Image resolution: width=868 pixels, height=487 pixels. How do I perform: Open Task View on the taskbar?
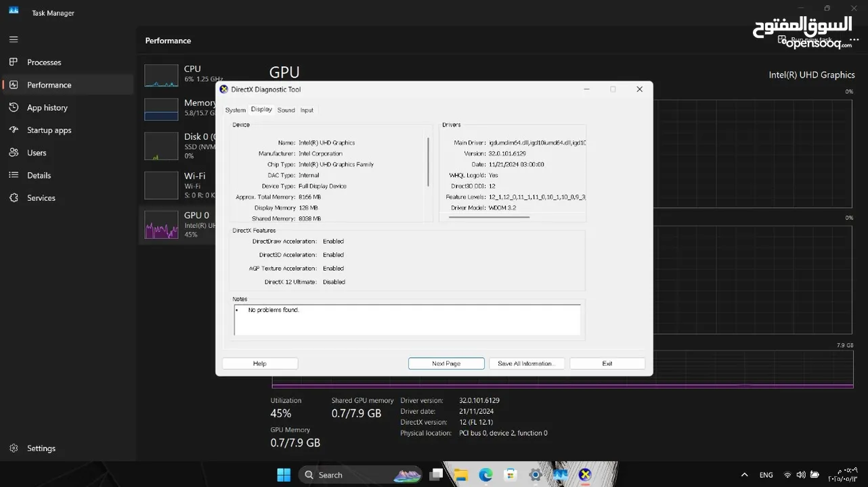coord(437,475)
